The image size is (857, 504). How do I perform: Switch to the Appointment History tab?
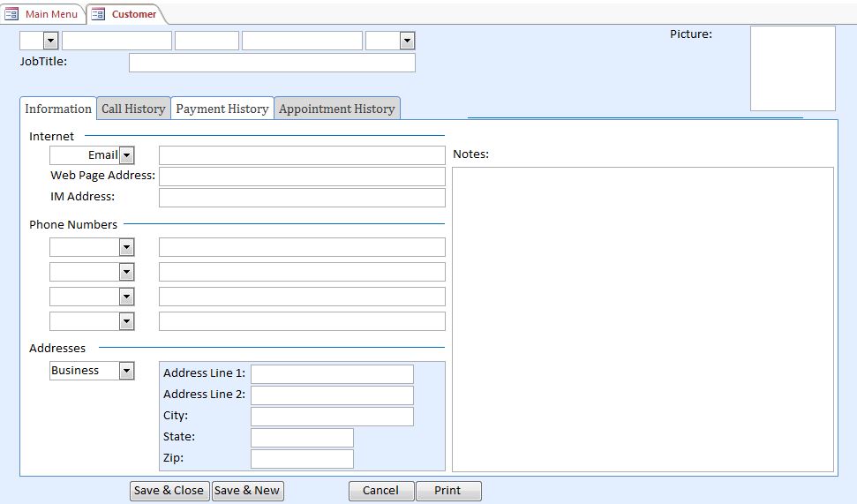tap(336, 109)
